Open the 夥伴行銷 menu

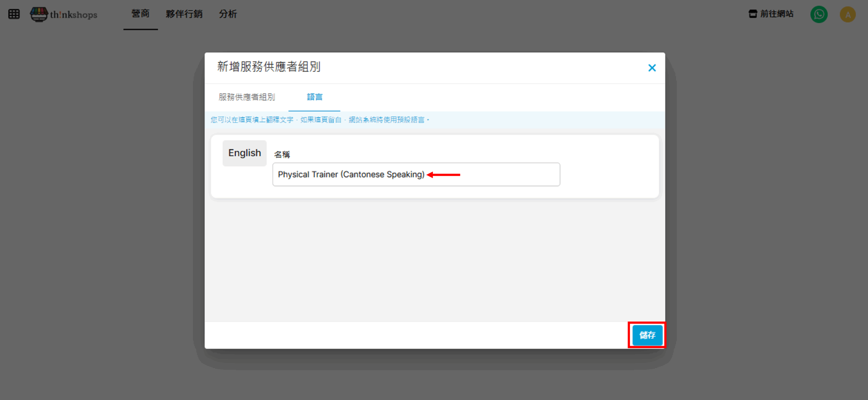[x=184, y=14]
